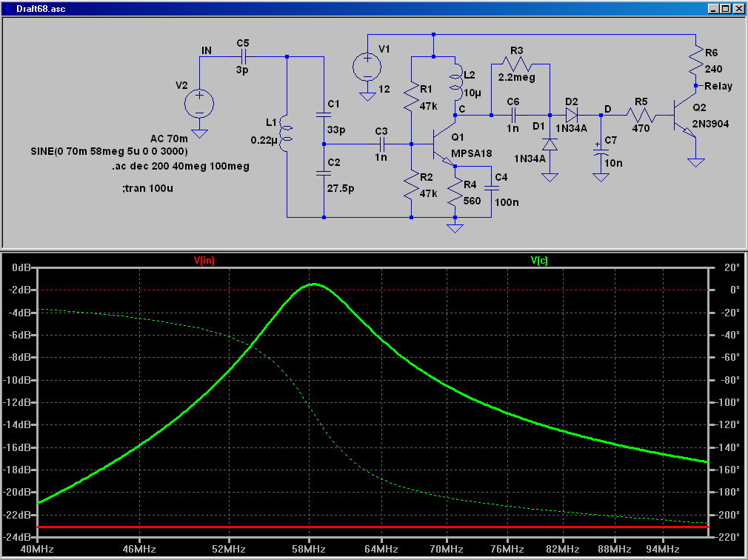Viewport: 748px width, 560px height.
Task: Click the 58MHz frequency axis label
Action: 309,549
